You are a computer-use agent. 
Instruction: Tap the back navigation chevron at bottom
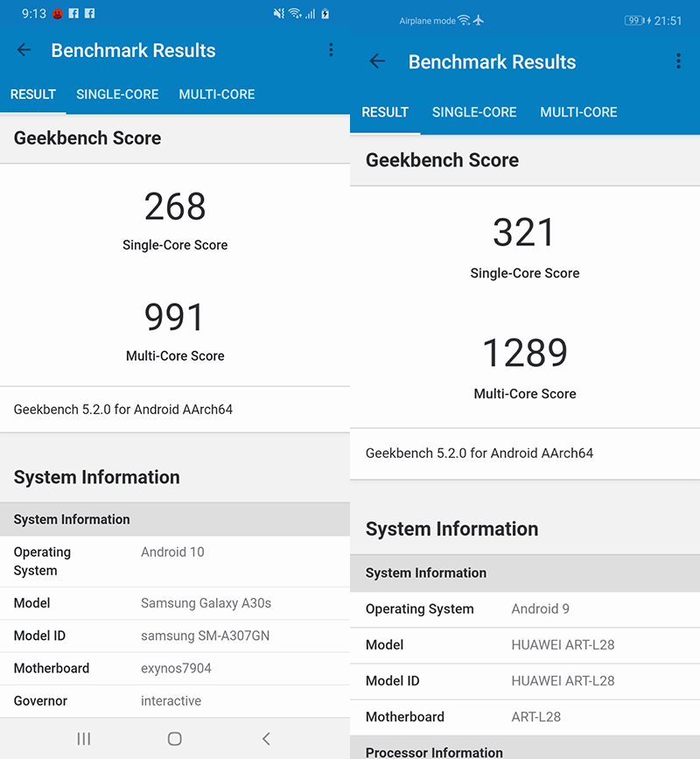pos(266,739)
